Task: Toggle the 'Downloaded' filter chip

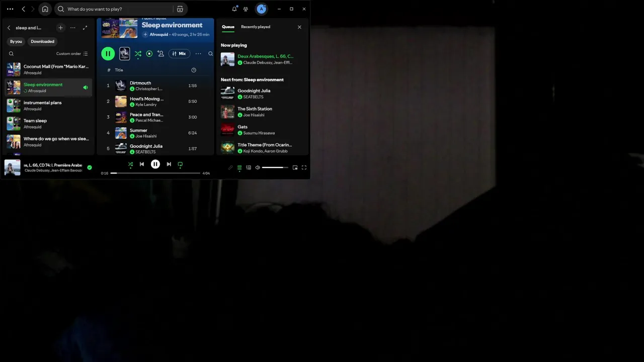Action: click(x=42, y=41)
